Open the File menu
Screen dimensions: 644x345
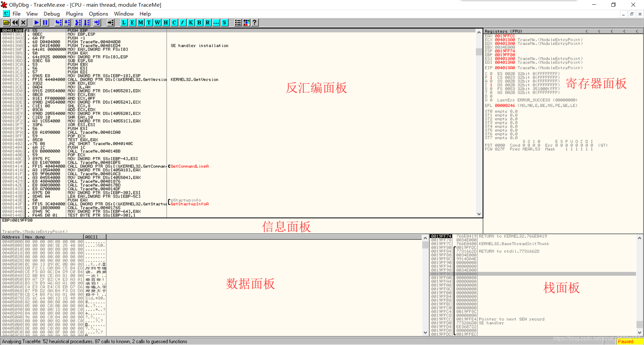coord(16,14)
